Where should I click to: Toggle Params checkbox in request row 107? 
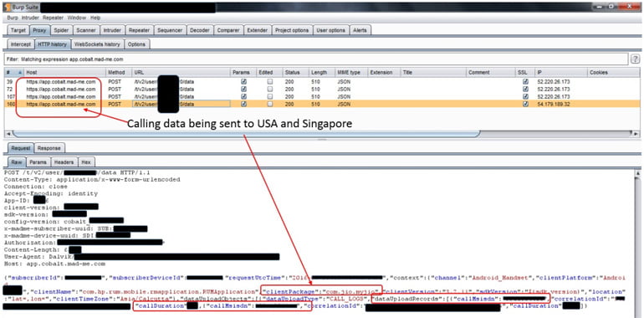[244, 96]
